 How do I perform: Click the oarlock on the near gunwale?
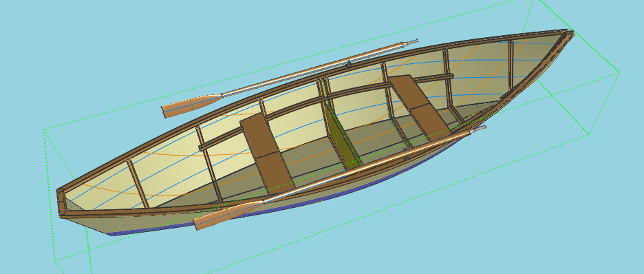[406, 158]
